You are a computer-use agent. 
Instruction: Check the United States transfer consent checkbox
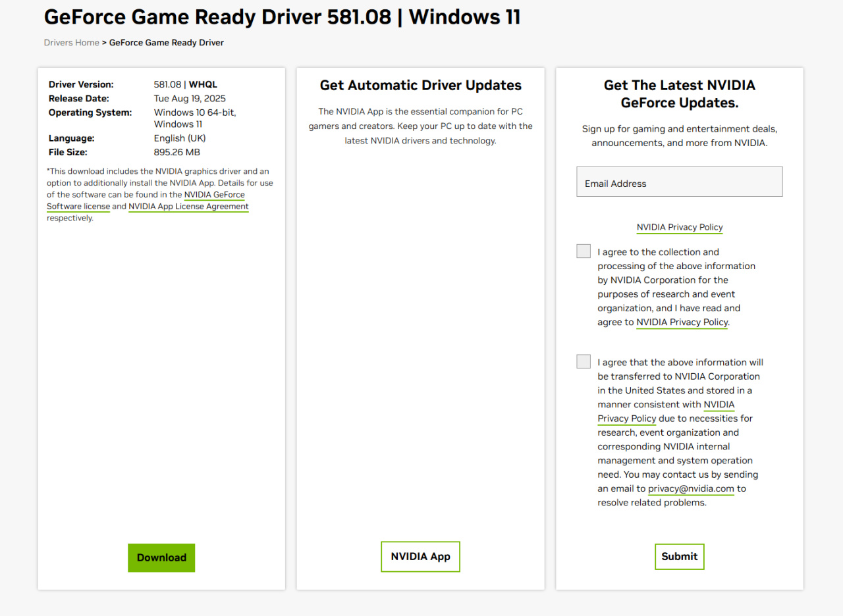pyautogui.click(x=584, y=361)
